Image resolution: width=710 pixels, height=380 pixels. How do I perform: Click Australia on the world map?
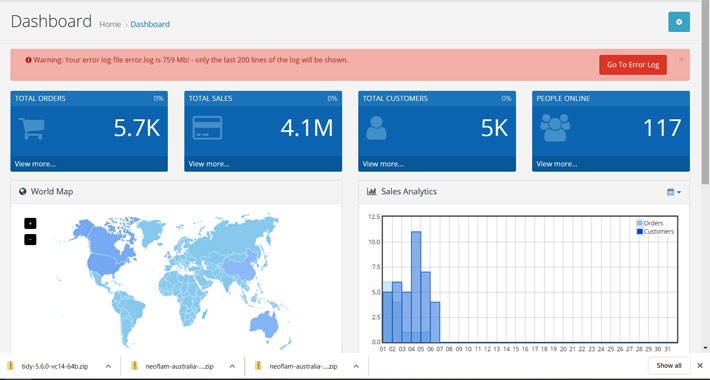coord(264,324)
